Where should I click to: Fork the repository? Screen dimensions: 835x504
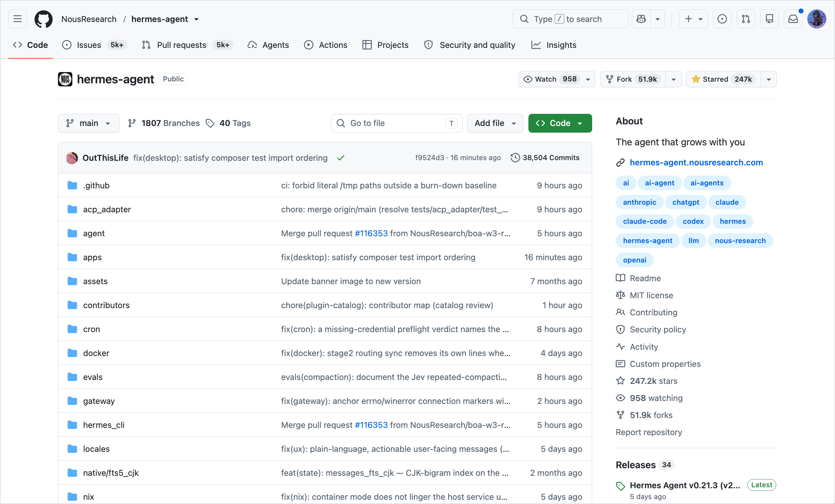[633, 79]
